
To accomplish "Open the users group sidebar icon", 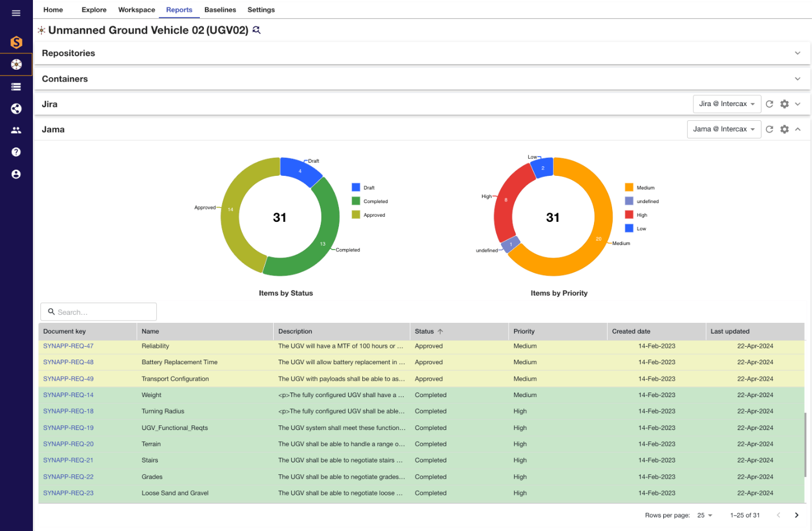I will [16, 130].
